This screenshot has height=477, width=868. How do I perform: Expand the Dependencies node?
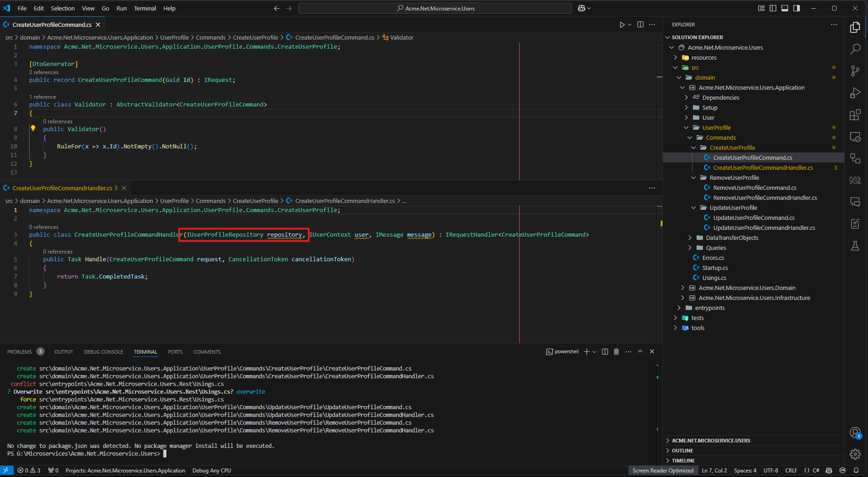[686, 97]
